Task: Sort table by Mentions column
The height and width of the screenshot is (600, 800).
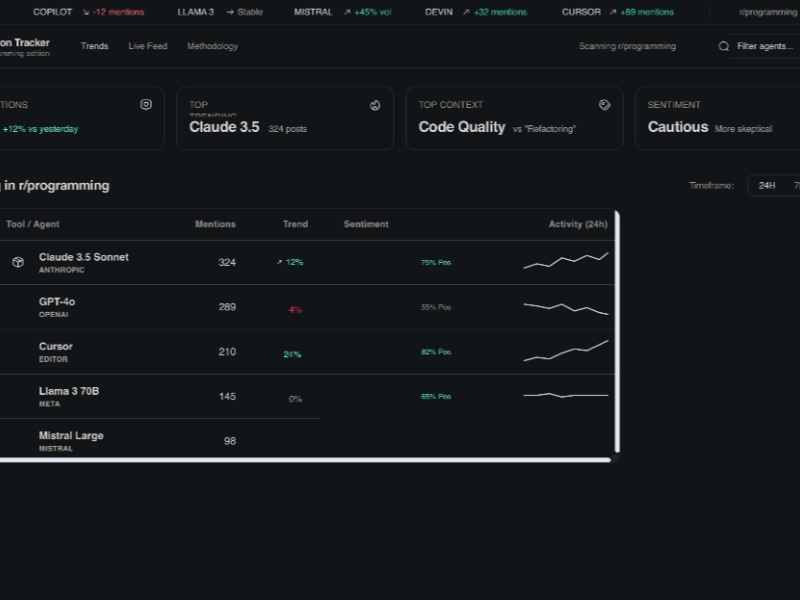Action: (215, 224)
